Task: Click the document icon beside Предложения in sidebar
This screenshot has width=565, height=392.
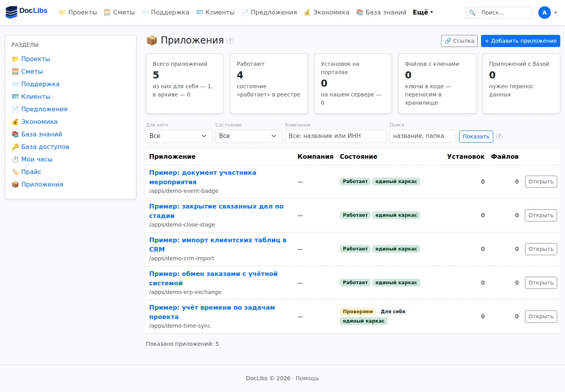Action: (x=15, y=109)
